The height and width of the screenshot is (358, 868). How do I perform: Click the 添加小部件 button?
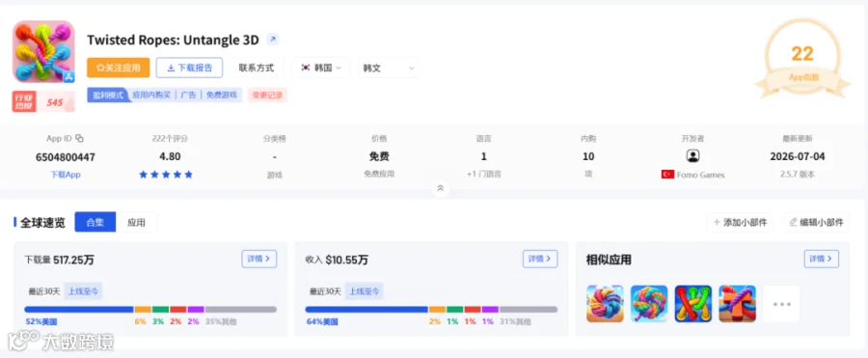pos(740,222)
